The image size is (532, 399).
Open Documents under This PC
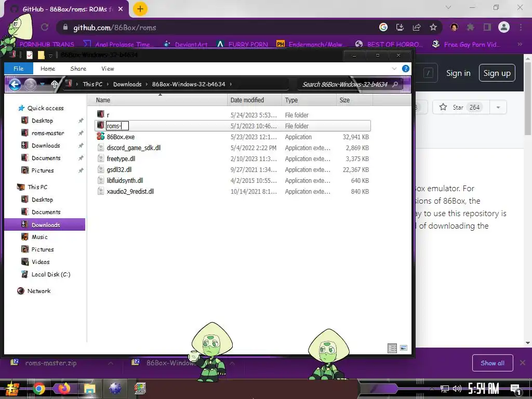pos(46,212)
